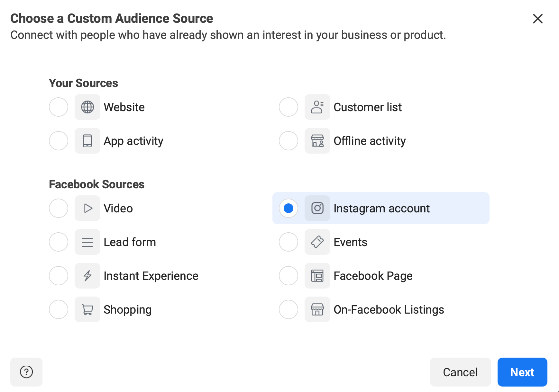The image size is (559, 392).
Task: Click the Video play icon
Action: (x=87, y=208)
